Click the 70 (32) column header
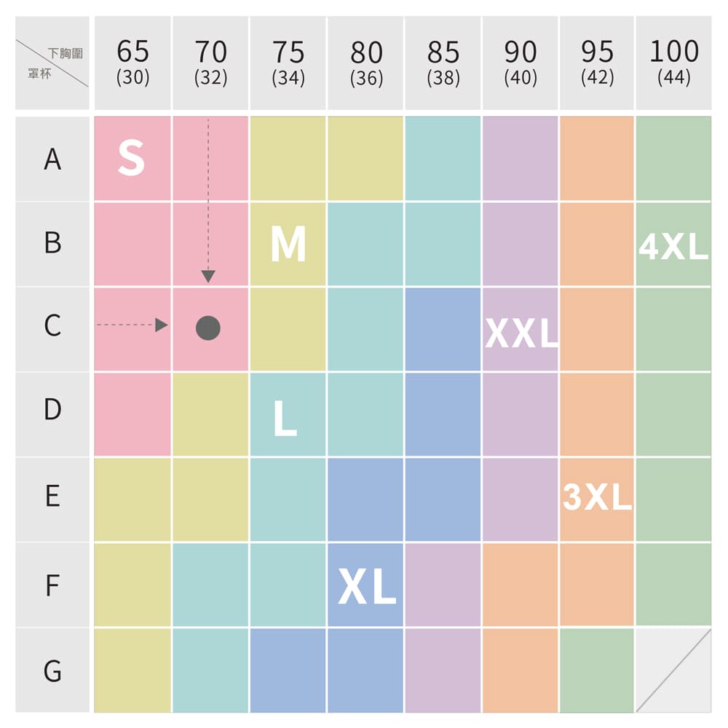The image size is (728, 728). pyautogui.click(x=210, y=63)
